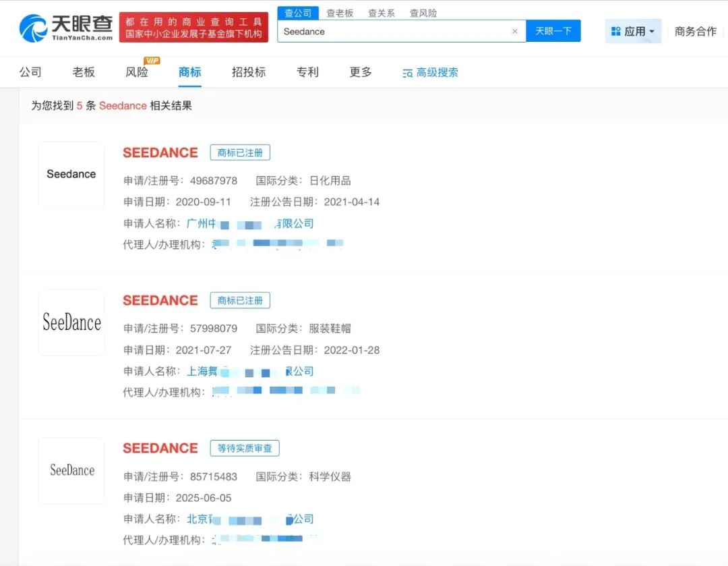The image size is (728, 566).
Task: Click the Seedance logo thumbnail for 日化用品
Action: [x=71, y=174]
